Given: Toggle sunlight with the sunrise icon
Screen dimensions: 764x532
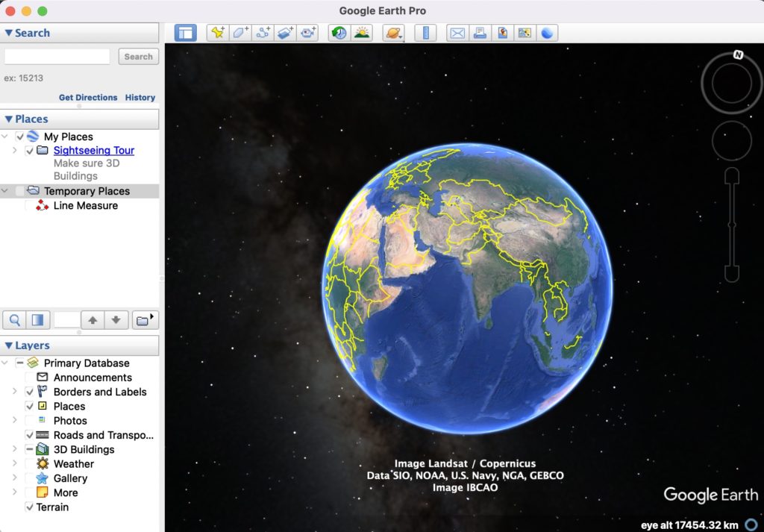Looking at the screenshot, I should [362, 32].
